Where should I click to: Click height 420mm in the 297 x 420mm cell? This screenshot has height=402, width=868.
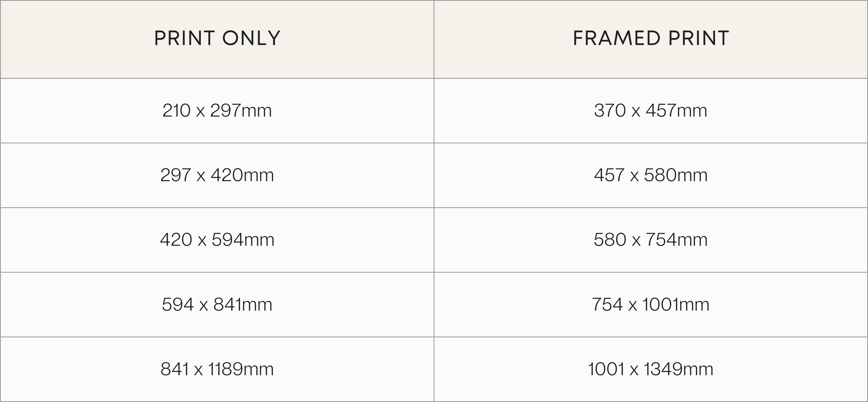point(242,175)
